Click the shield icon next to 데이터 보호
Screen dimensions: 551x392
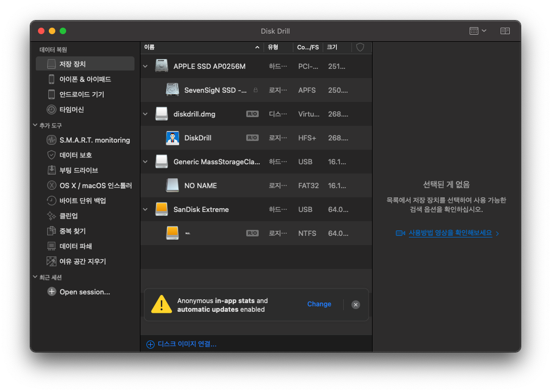pos(52,155)
